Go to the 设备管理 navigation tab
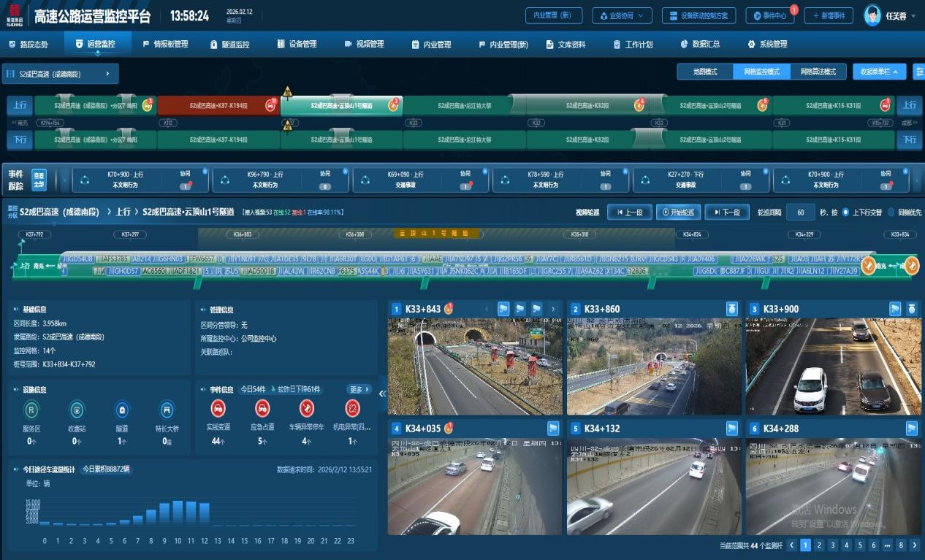This screenshot has width=925, height=560. click(x=297, y=45)
